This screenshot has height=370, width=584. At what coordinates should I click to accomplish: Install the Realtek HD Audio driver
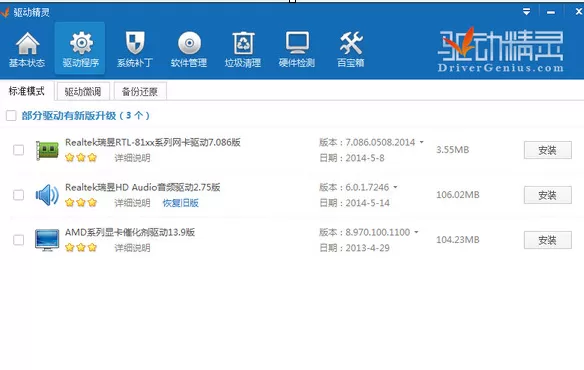pos(548,195)
